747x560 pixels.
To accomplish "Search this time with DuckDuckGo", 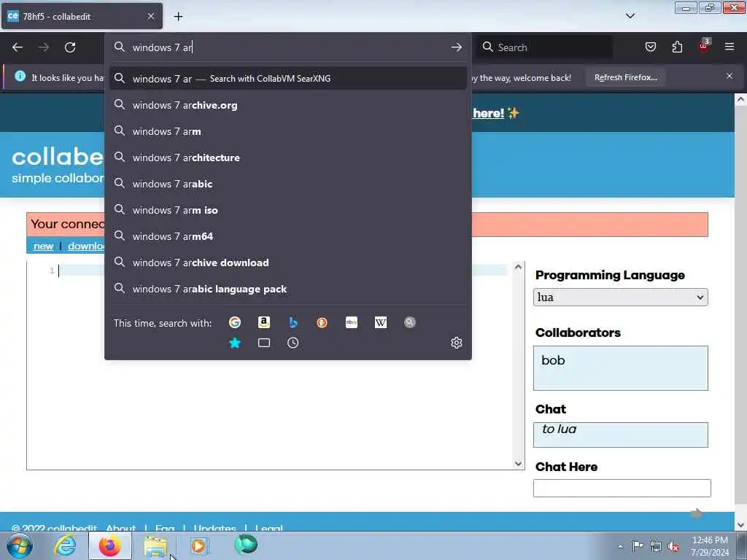I will 322,323.
